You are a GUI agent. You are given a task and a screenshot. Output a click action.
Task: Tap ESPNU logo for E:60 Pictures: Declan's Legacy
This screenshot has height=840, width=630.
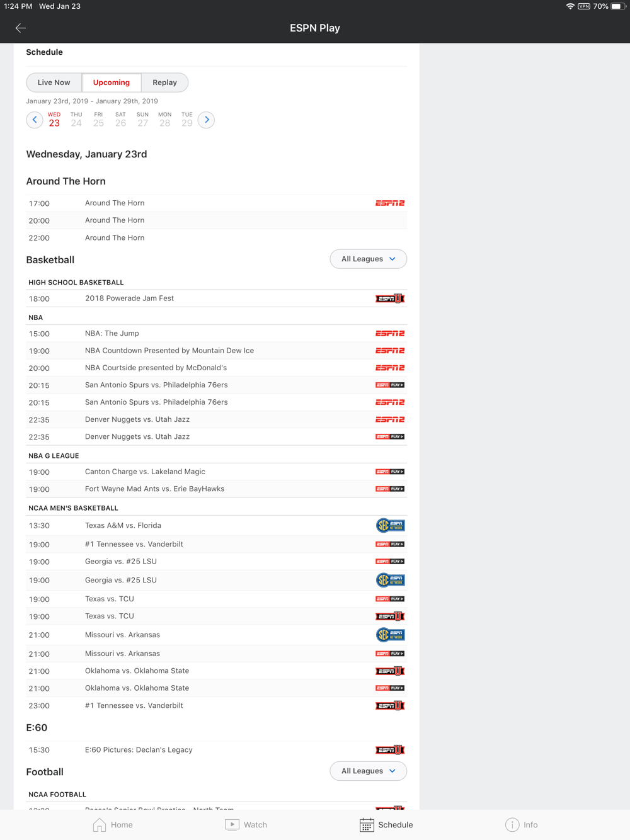tap(390, 750)
